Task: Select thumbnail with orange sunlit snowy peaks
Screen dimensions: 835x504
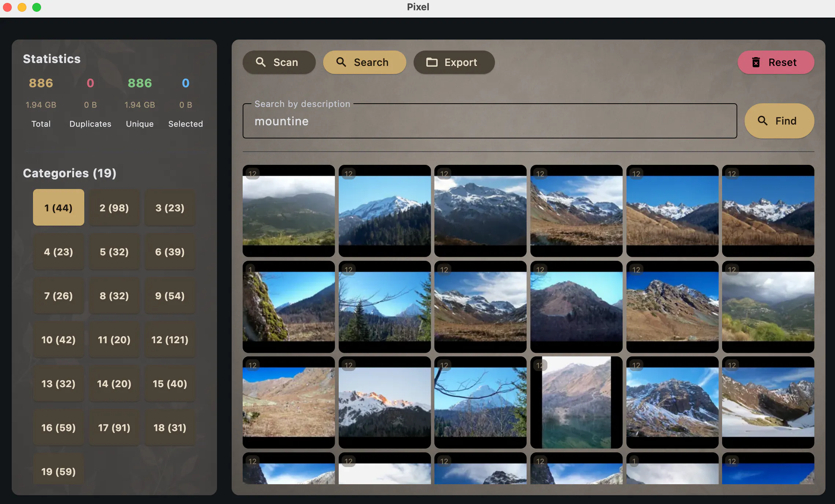Action: click(x=385, y=403)
